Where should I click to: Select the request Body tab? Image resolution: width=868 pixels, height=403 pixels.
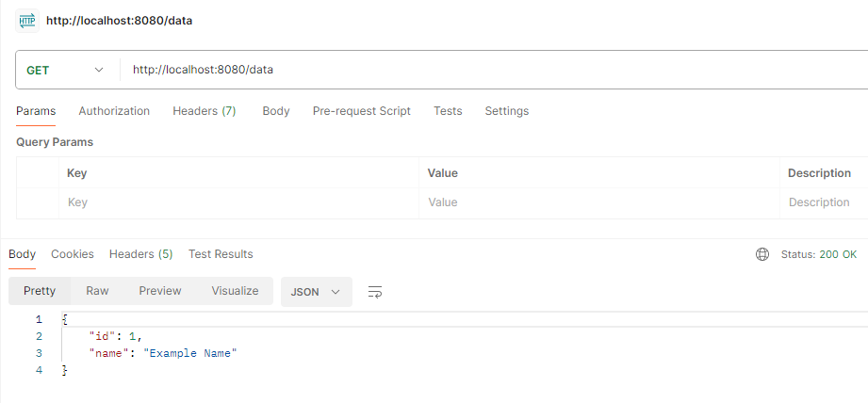click(276, 111)
